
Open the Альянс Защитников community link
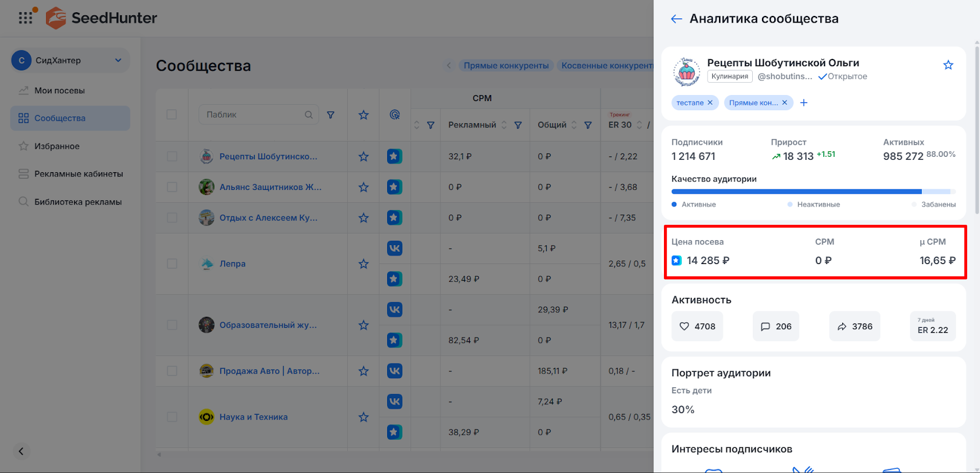(x=270, y=187)
